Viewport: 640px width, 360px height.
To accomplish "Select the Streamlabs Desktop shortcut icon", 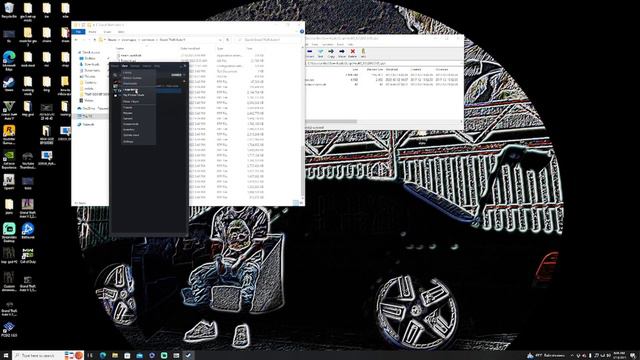I will pos(9,232).
